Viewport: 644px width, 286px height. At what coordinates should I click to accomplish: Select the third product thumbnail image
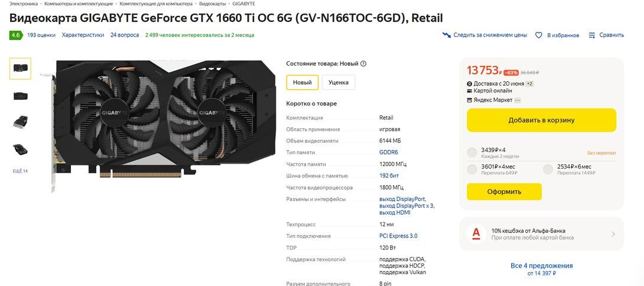tap(20, 122)
